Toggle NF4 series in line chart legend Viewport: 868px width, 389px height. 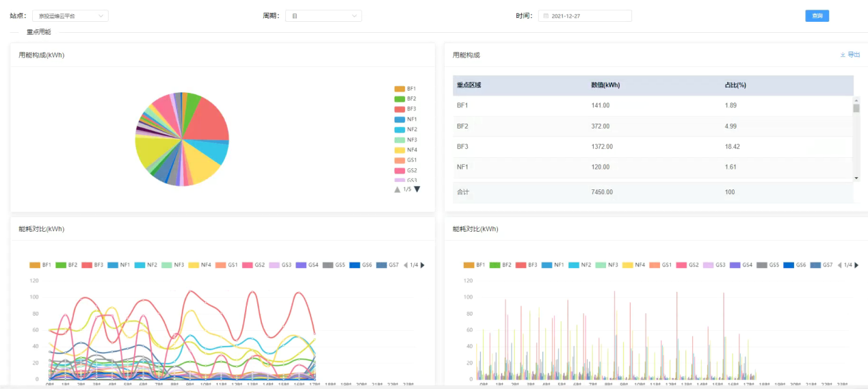198,265
